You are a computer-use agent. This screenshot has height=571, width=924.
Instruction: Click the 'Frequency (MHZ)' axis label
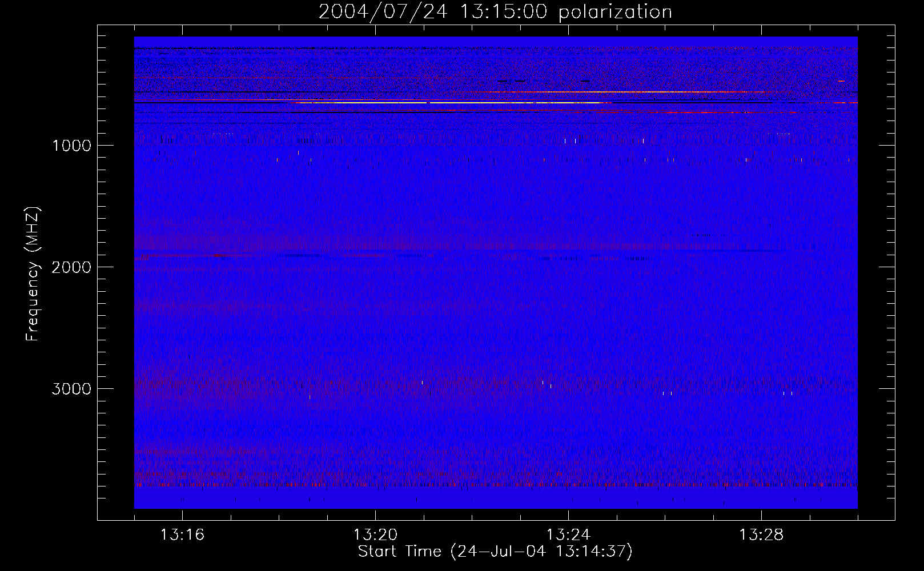[x=32, y=274]
